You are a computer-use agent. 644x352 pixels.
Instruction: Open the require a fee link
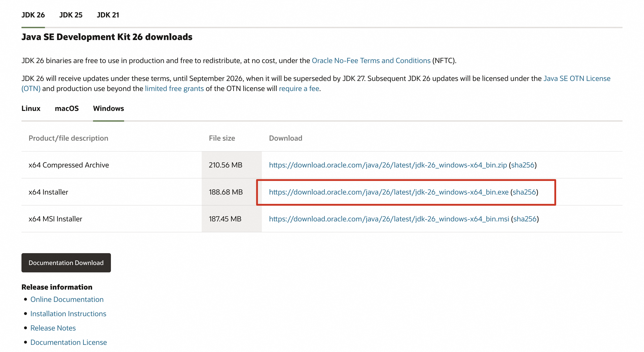pos(299,89)
